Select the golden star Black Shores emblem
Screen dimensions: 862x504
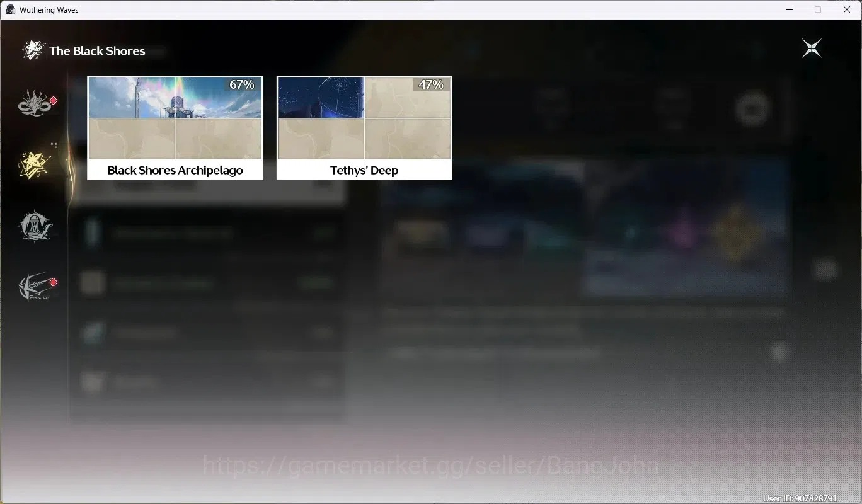(35, 164)
